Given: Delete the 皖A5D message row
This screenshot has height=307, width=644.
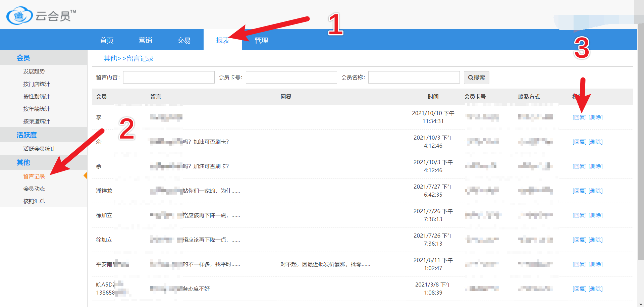Looking at the screenshot, I should 596,289.
